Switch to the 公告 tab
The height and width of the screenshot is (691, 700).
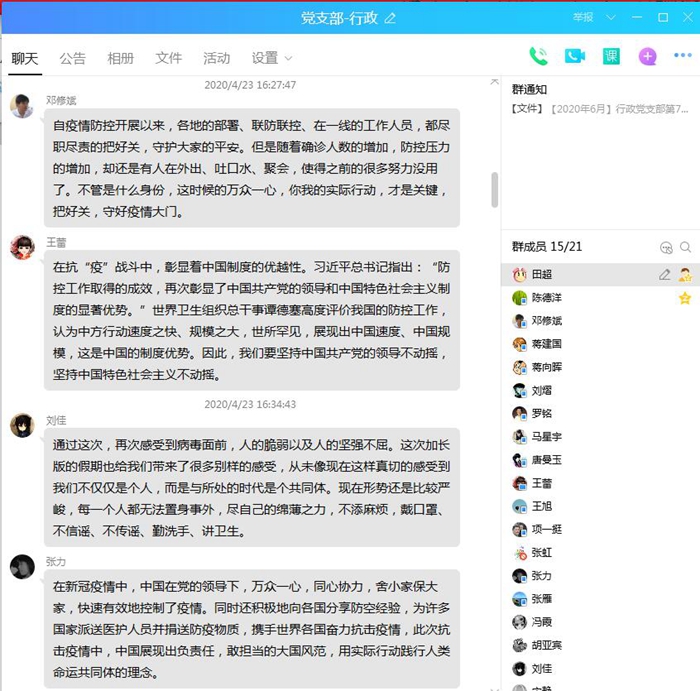[x=72, y=58]
